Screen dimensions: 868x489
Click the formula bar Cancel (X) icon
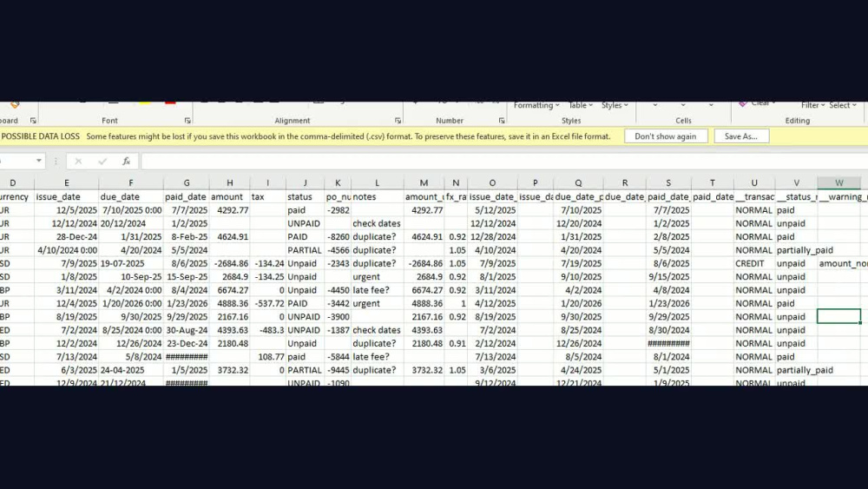click(x=78, y=162)
